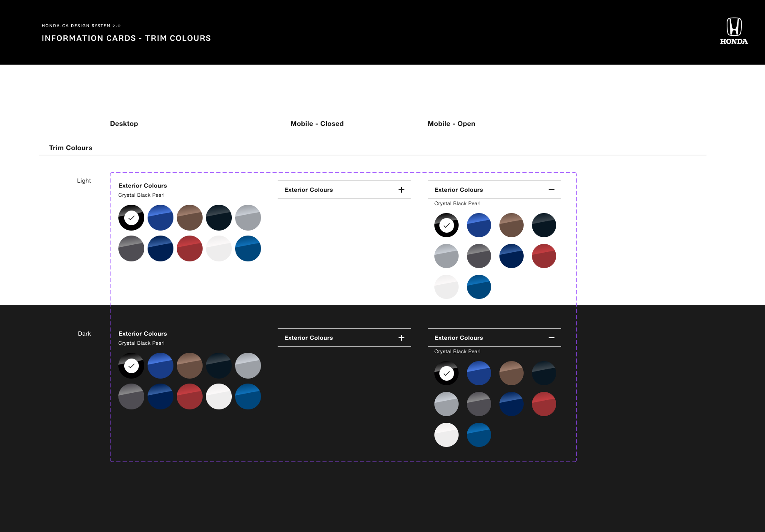Click 'Crystal Black Pearl' in light Desktop card

pyautogui.click(x=141, y=195)
